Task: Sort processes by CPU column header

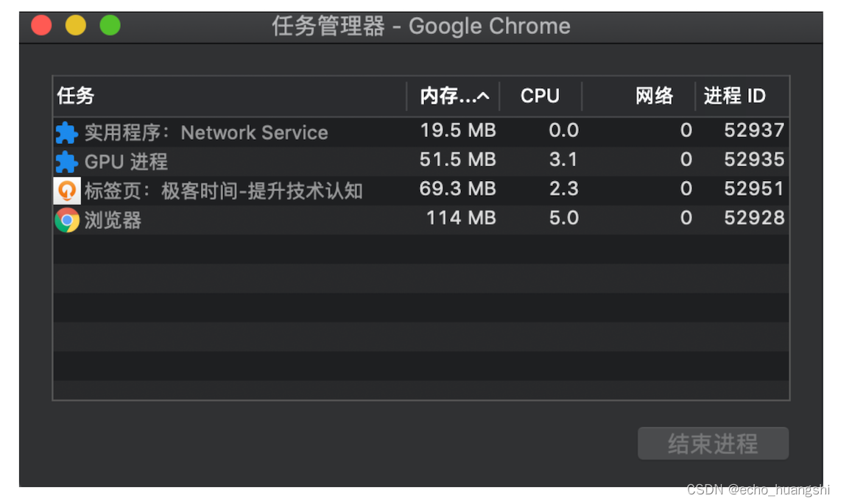Action: [540, 96]
